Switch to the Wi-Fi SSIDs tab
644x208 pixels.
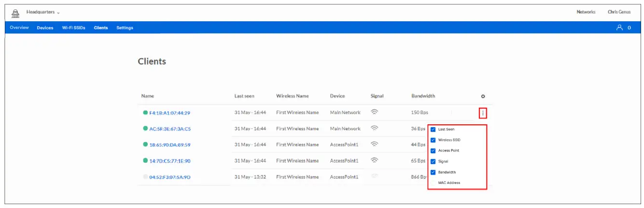click(73, 28)
